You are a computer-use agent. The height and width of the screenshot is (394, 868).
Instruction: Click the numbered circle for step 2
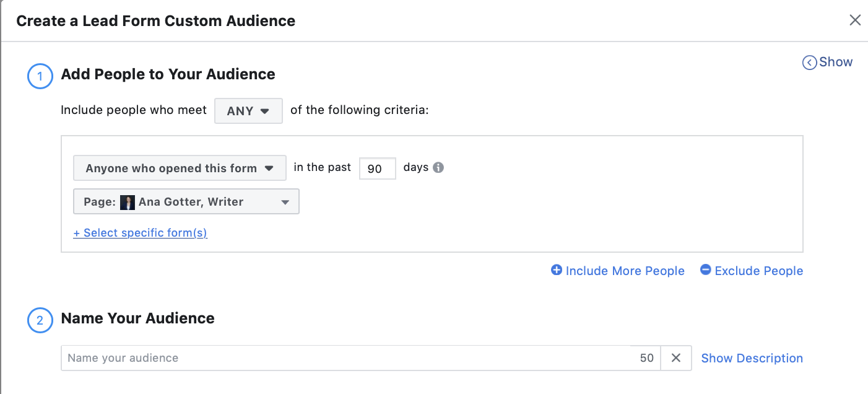pyautogui.click(x=40, y=320)
